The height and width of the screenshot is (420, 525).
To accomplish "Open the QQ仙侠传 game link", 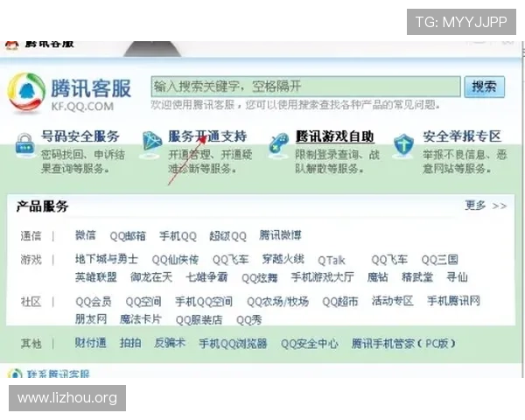I will [x=175, y=260].
